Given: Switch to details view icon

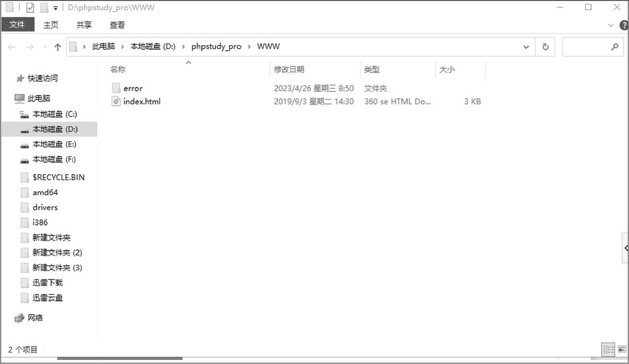Looking at the screenshot, I should point(609,350).
